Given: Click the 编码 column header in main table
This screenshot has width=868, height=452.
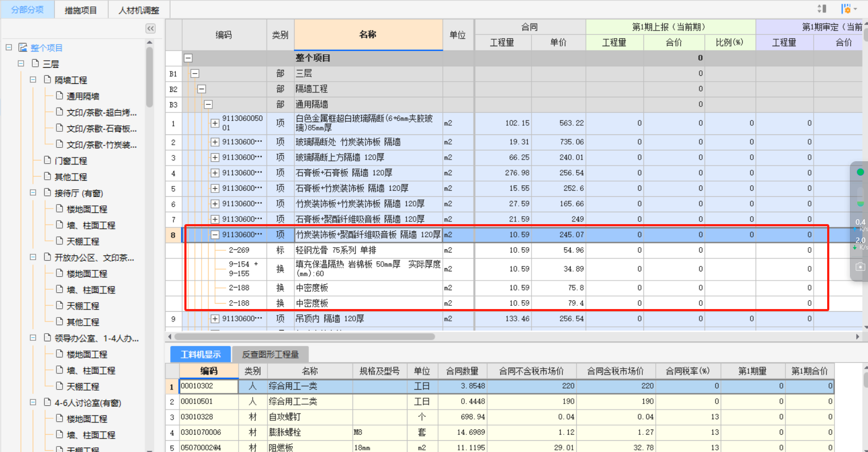Looking at the screenshot, I should pyautogui.click(x=224, y=35).
